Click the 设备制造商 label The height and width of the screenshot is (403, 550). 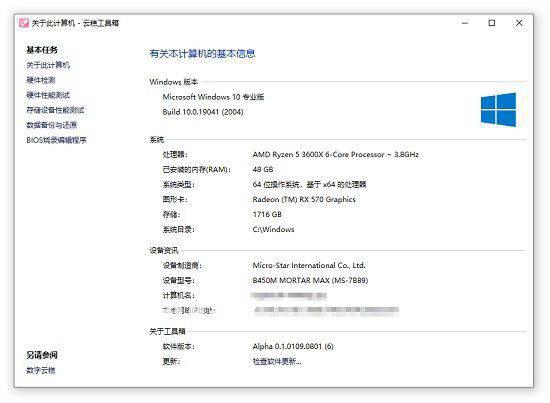coord(182,266)
